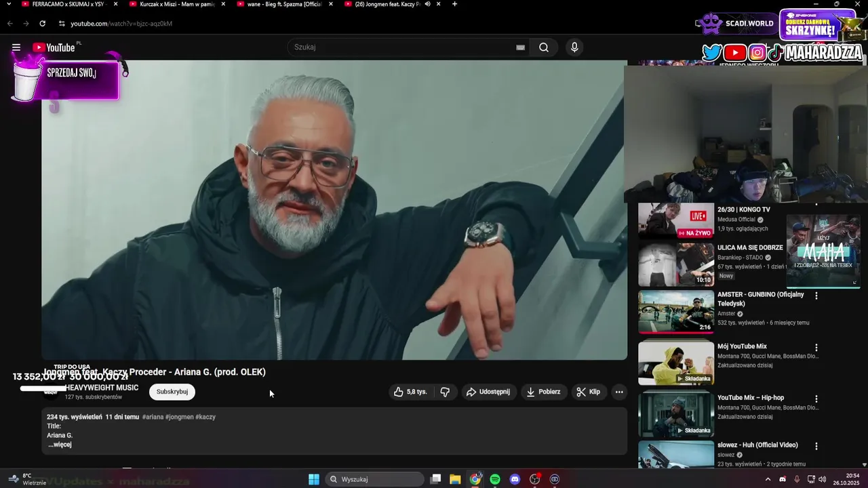
Task: Click Wyszukaj taskbar search box
Action: click(374, 479)
